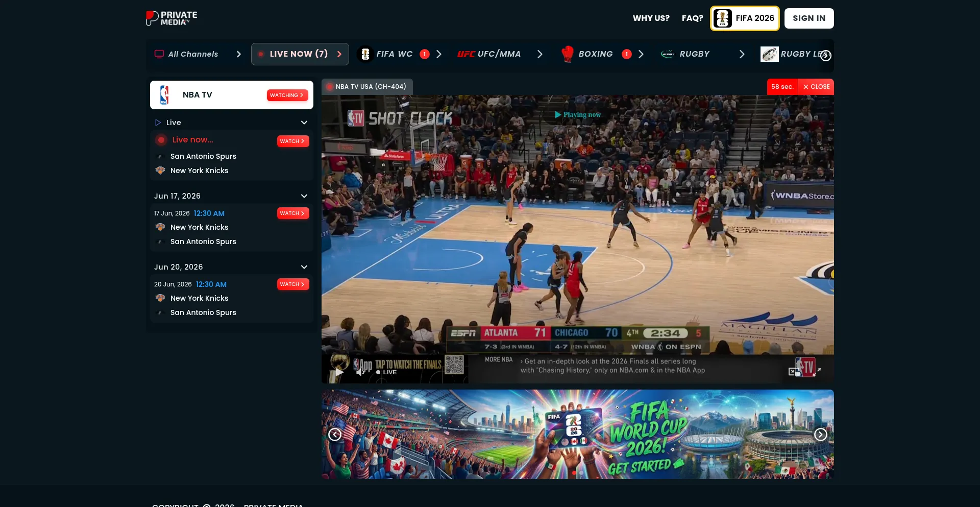This screenshot has width=980, height=507.
Task: Click the red notification badge on FIFA WC
Action: click(x=425, y=54)
